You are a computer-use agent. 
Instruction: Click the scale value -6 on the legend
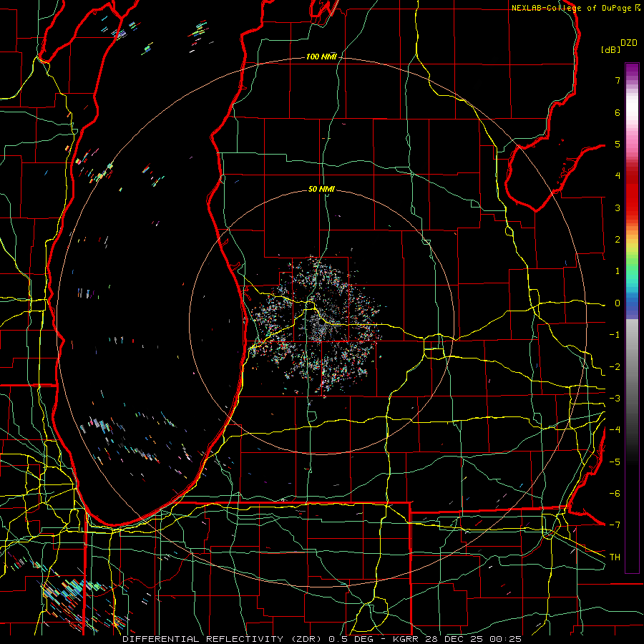615,494
